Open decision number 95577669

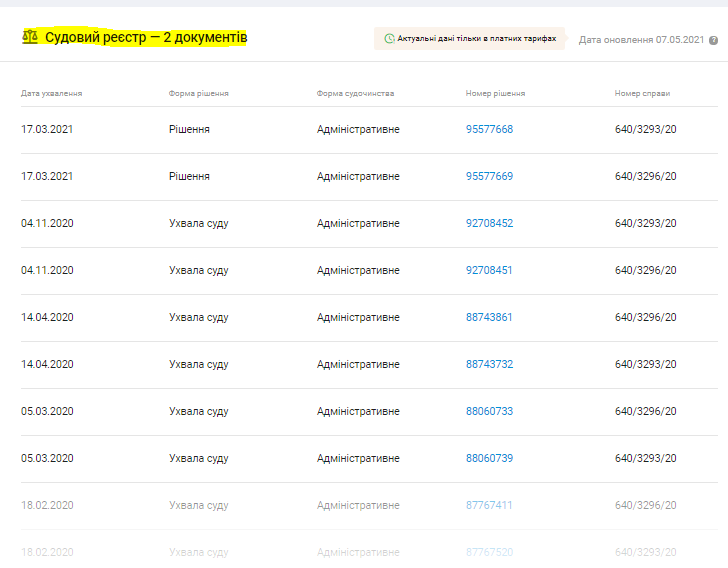click(489, 177)
